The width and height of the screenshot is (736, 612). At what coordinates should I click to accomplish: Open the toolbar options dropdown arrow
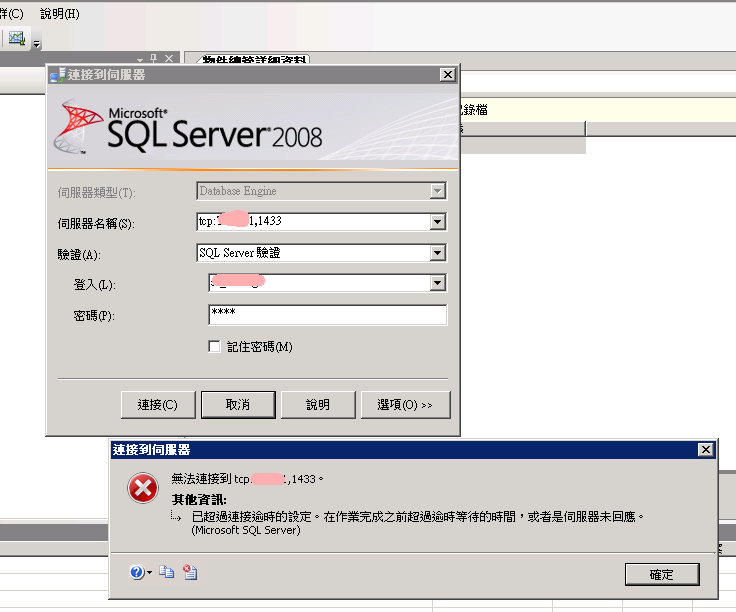point(37,44)
